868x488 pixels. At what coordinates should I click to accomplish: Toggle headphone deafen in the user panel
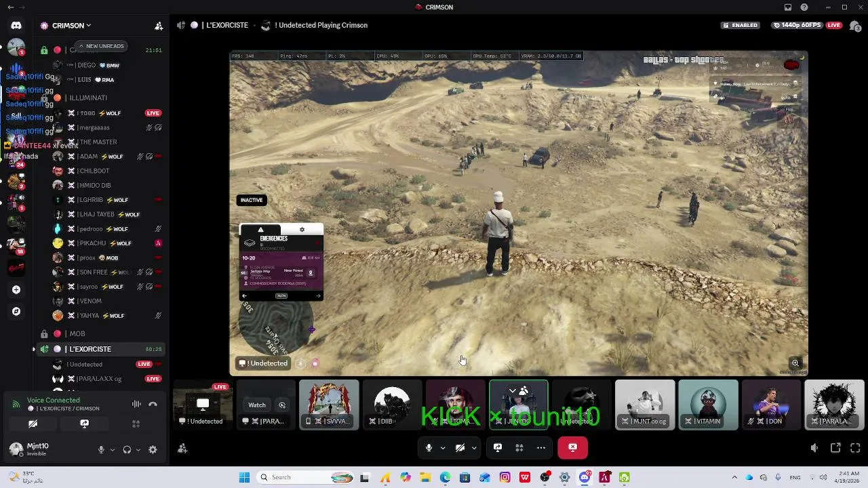coord(127,449)
